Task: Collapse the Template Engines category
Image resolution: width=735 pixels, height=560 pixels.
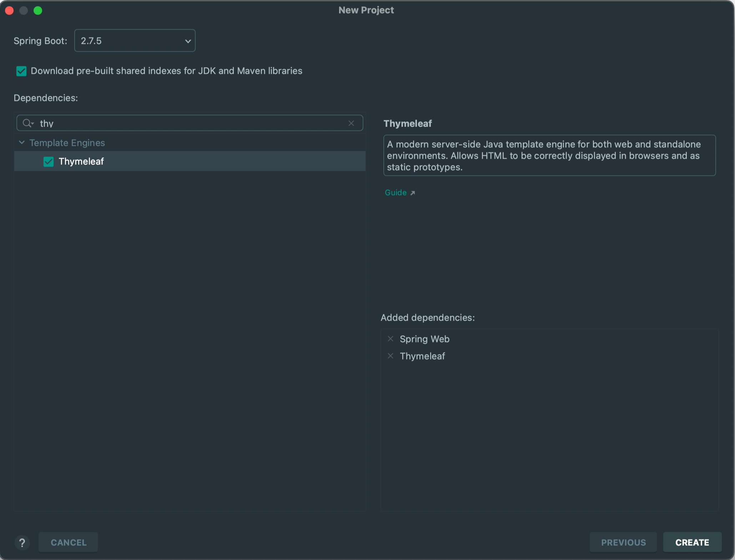Action: 22,143
